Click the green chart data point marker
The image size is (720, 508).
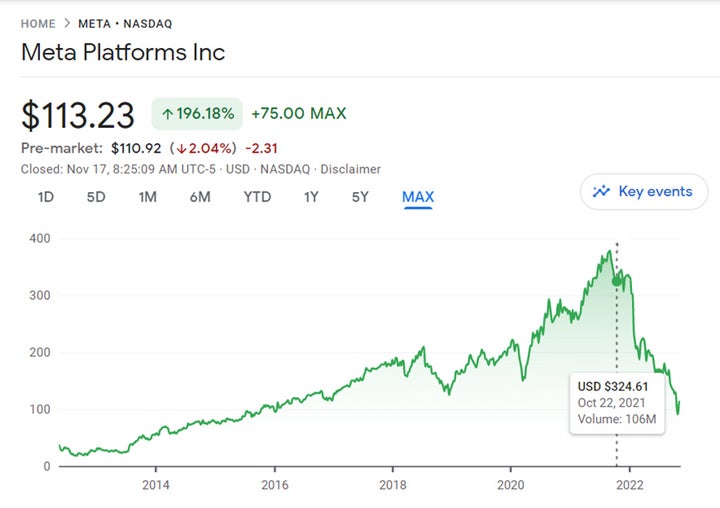pyautogui.click(x=617, y=281)
